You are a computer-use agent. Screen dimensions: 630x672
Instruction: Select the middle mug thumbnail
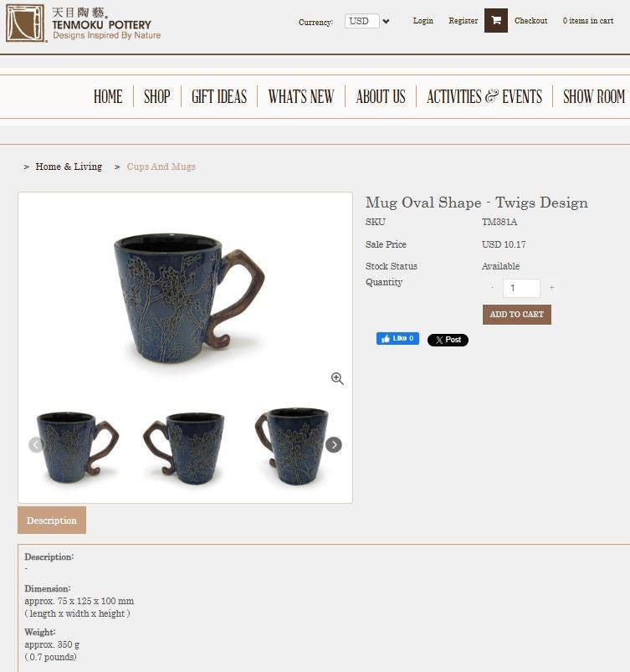click(185, 448)
